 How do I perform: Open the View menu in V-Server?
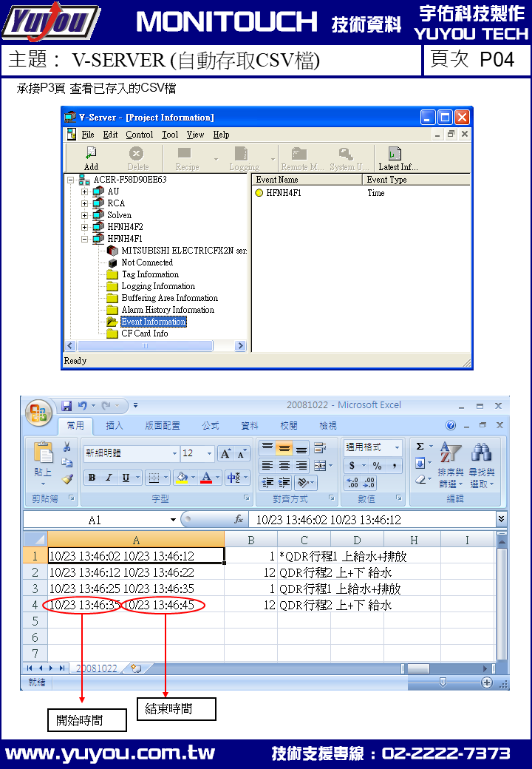tap(195, 135)
